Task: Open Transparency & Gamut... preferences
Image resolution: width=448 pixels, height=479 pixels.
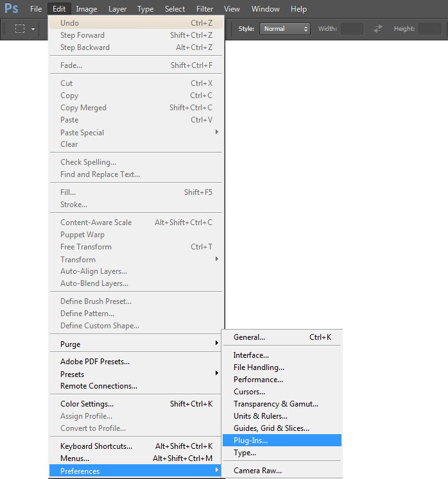Action: [x=282, y=404]
